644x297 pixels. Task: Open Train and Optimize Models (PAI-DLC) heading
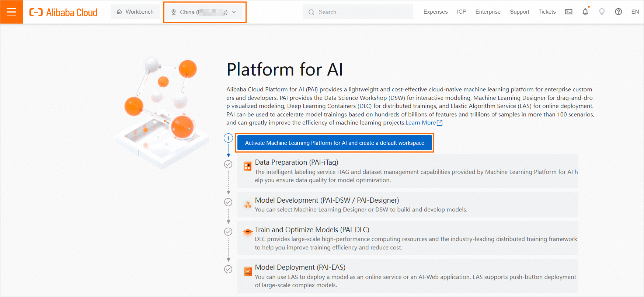click(312, 230)
